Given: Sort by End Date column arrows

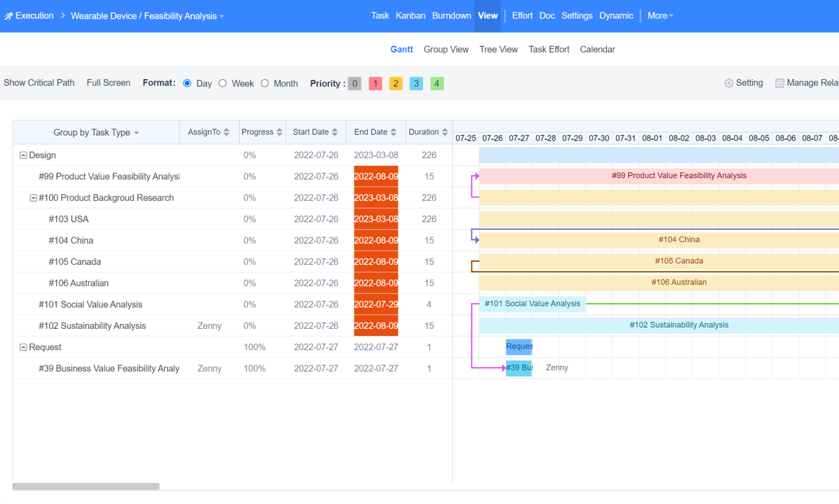Looking at the screenshot, I should (x=393, y=132).
